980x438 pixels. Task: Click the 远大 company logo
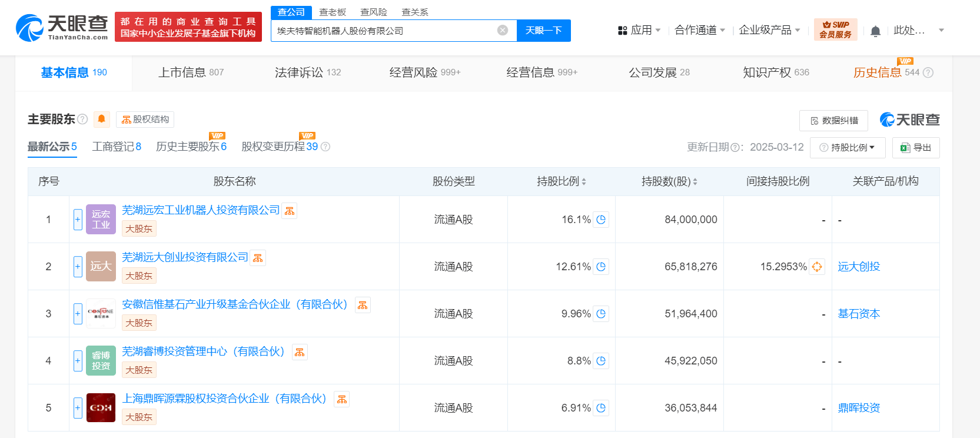(x=101, y=266)
